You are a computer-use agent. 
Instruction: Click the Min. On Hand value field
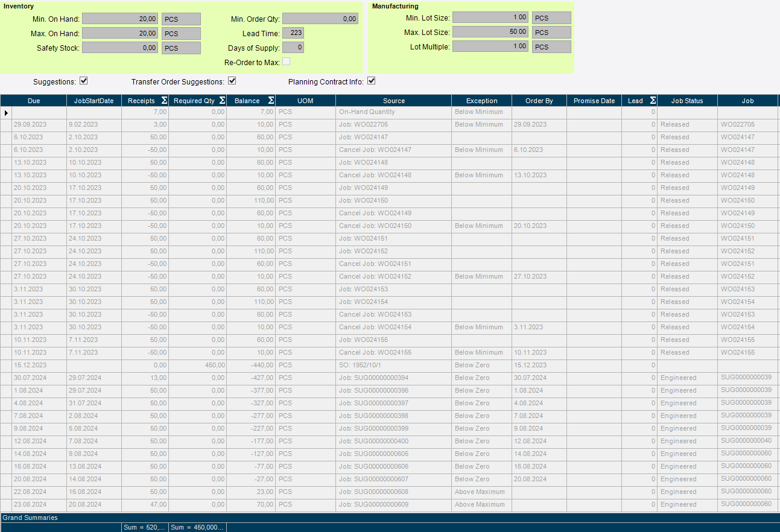click(120, 19)
